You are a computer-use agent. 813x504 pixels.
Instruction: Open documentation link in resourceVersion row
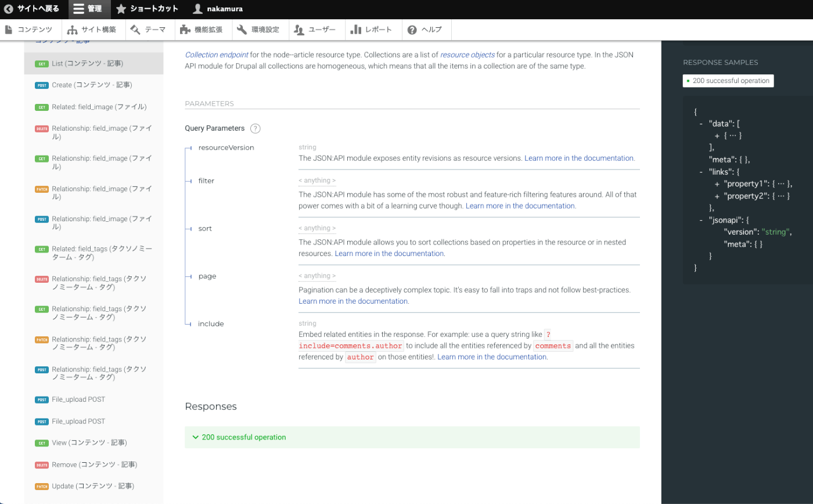(x=579, y=158)
